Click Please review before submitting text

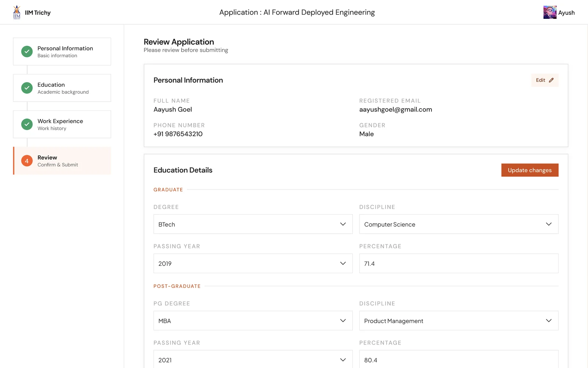click(x=186, y=50)
